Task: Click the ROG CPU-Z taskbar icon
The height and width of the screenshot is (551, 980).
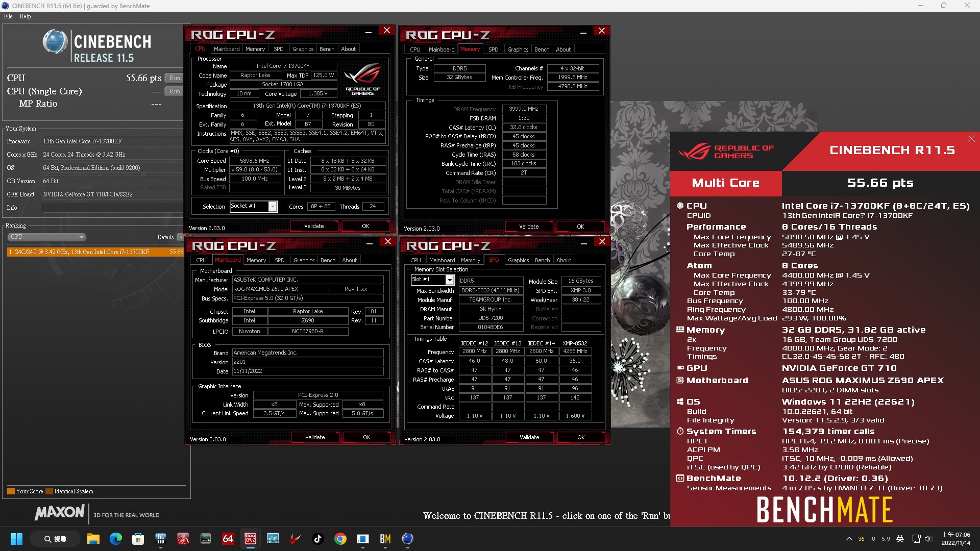Action: click(250, 539)
